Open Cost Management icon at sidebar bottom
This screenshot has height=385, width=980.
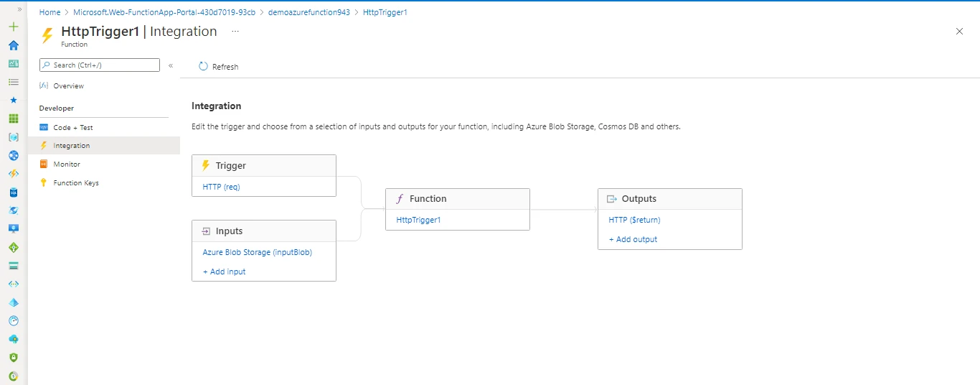[x=13, y=376]
